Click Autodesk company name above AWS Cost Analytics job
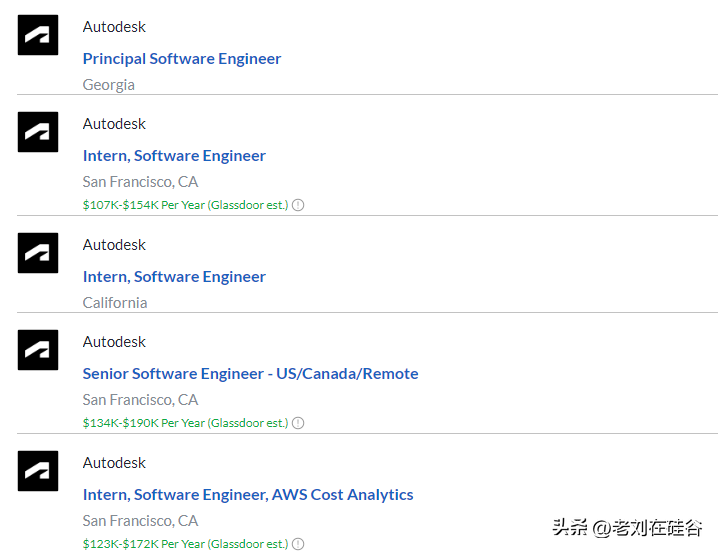718x552 pixels. tap(114, 463)
